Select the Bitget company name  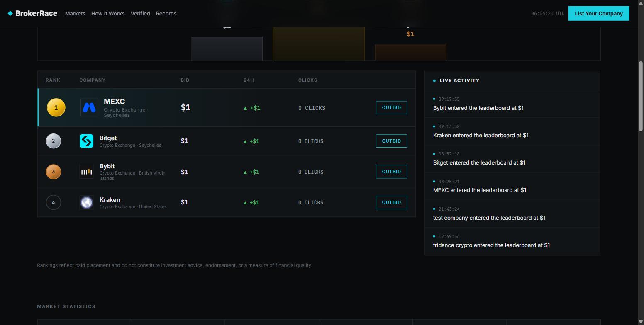tap(108, 138)
